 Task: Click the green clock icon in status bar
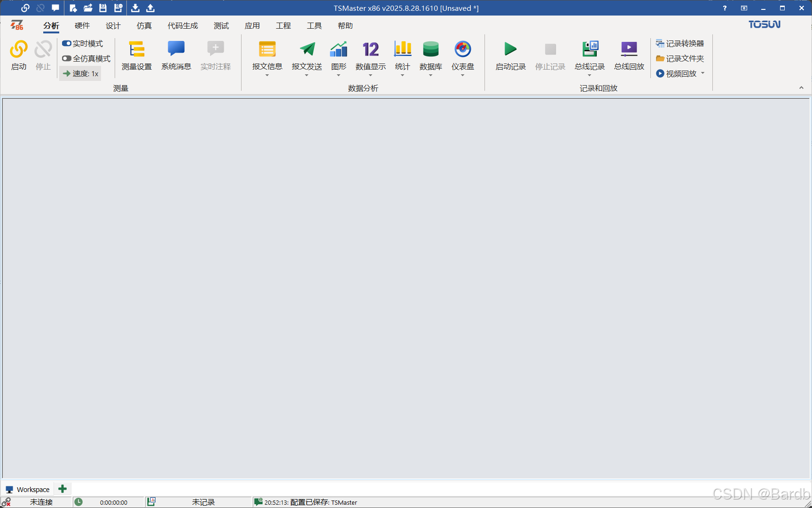[x=78, y=502]
